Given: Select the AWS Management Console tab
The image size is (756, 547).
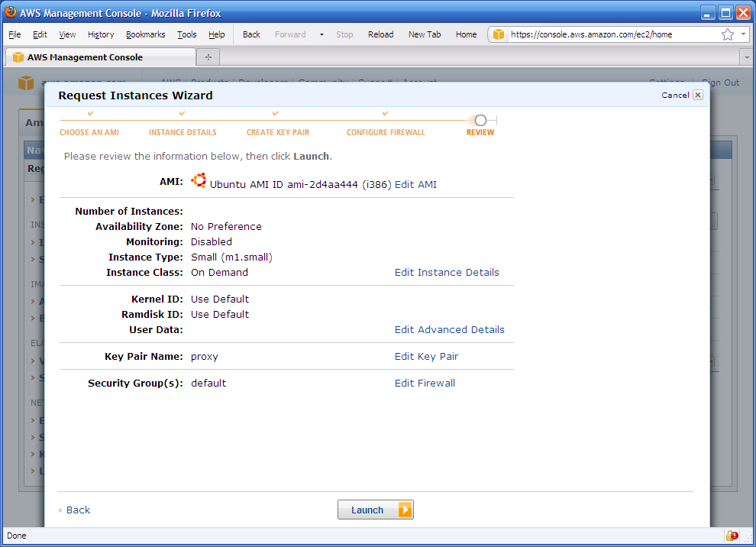Looking at the screenshot, I should pos(101,57).
